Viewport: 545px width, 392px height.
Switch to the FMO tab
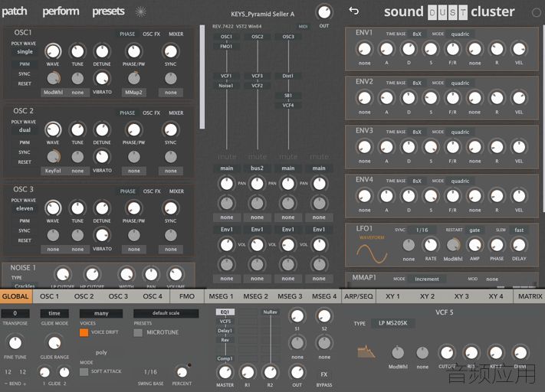[x=186, y=296]
